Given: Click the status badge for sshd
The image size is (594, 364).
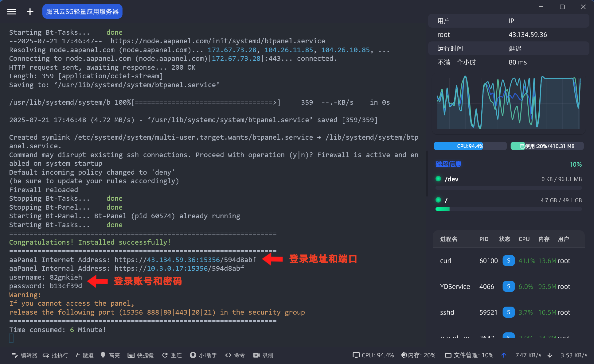Looking at the screenshot, I should [509, 312].
